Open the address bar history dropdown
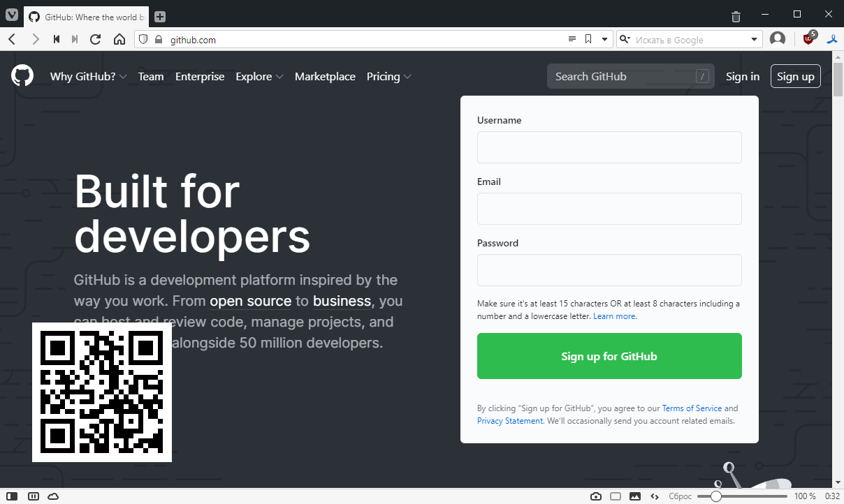Screen dimensions: 844x504 pos(604,40)
